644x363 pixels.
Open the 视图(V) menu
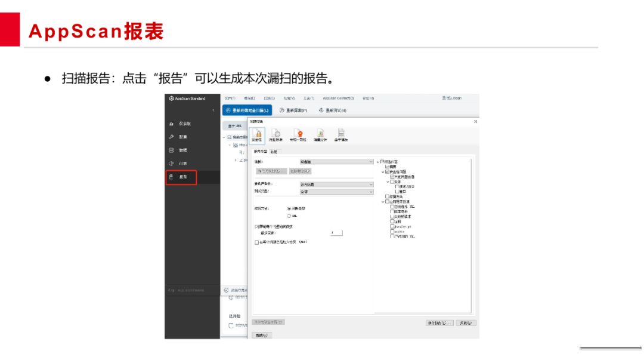click(x=289, y=99)
